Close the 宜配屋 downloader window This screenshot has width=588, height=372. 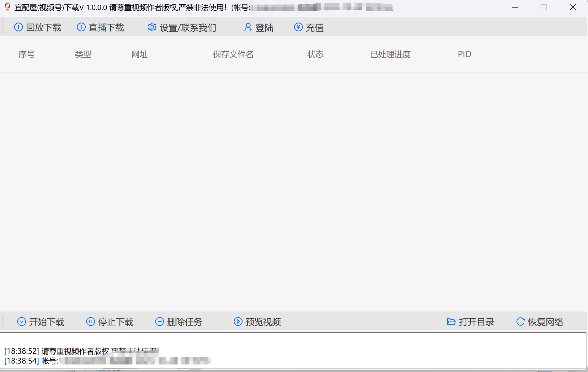(x=573, y=7)
